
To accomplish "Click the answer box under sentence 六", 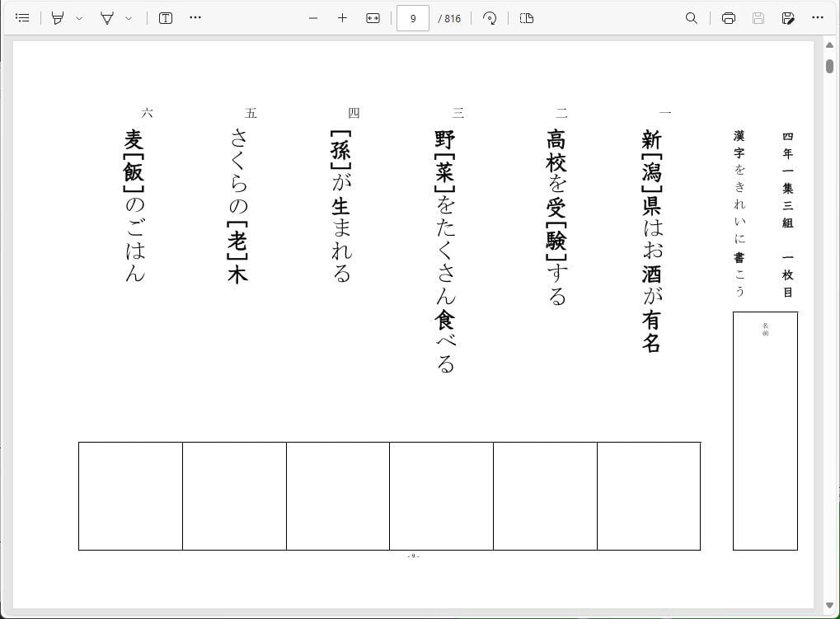I will (x=131, y=496).
